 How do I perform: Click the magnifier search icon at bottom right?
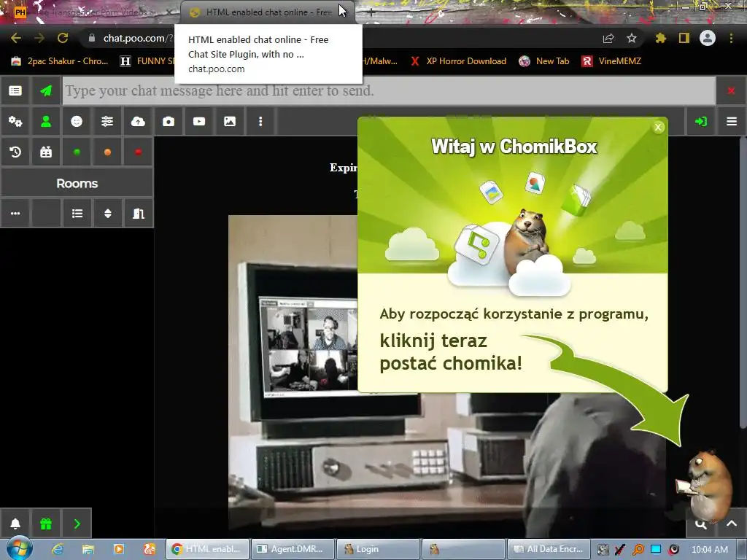tap(700, 524)
